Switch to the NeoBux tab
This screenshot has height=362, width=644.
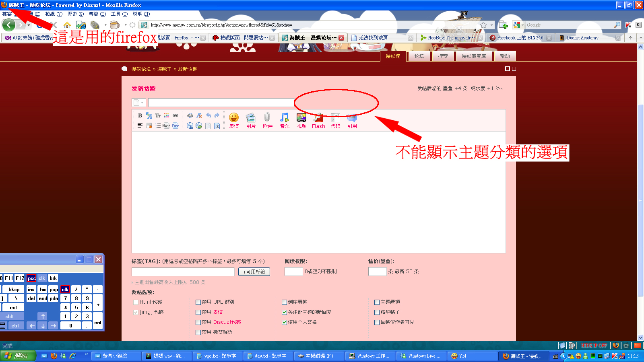pyautogui.click(x=451, y=38)
